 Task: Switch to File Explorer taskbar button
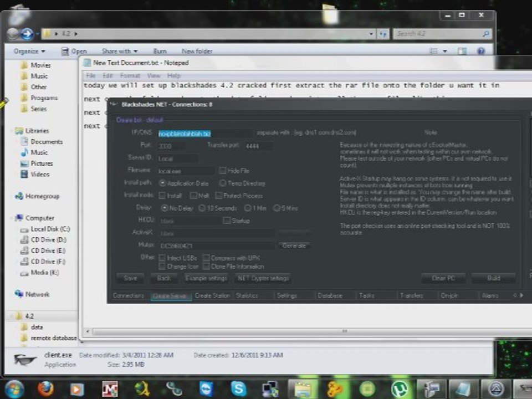click(x=303, y=389)
